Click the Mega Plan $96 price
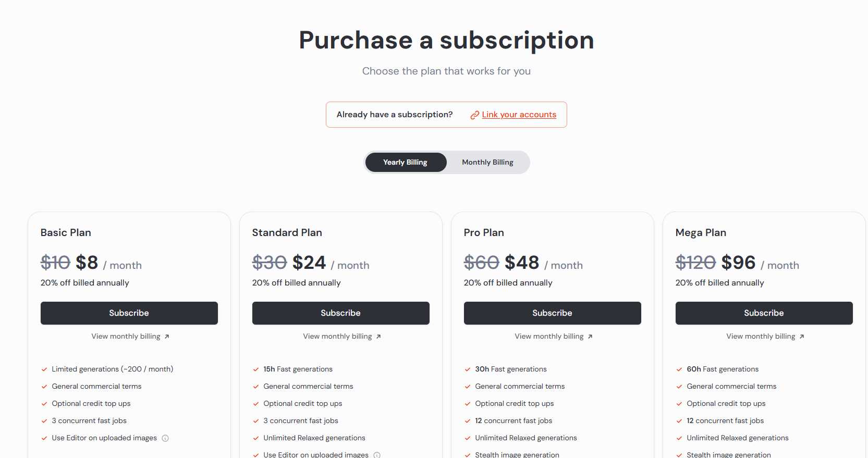 pos(738,263)
